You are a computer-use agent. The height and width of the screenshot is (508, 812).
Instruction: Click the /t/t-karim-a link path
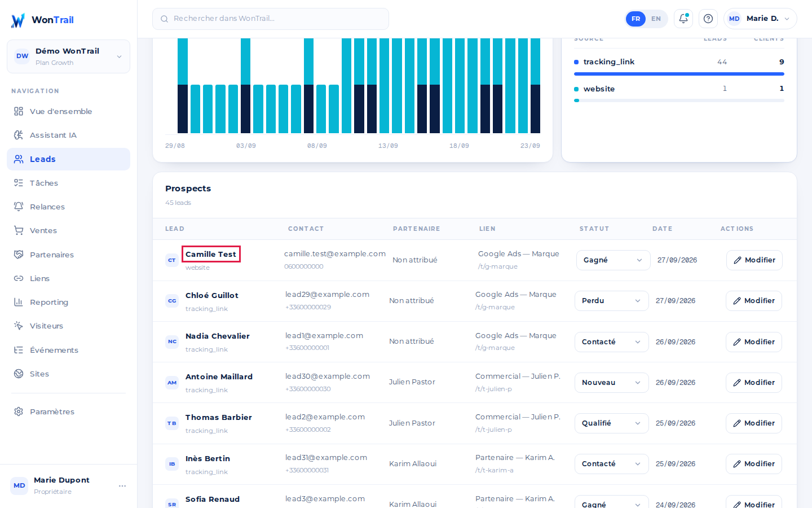(x=495, y=470)
